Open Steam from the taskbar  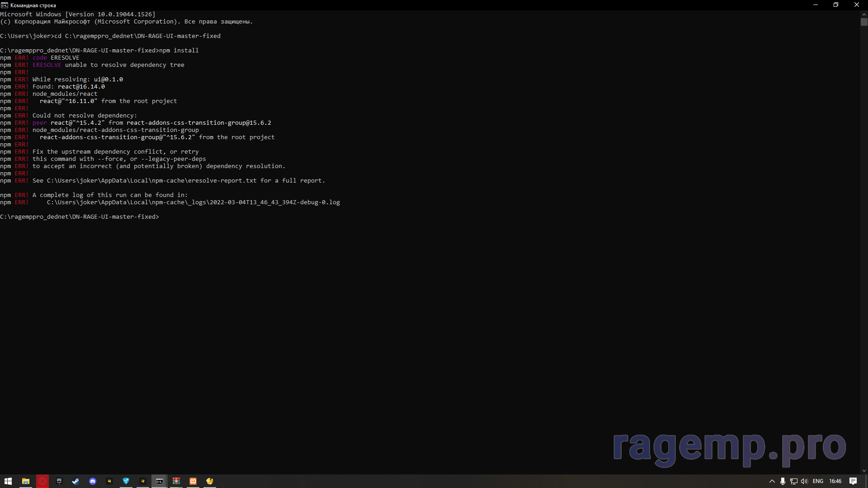(75, 481)
